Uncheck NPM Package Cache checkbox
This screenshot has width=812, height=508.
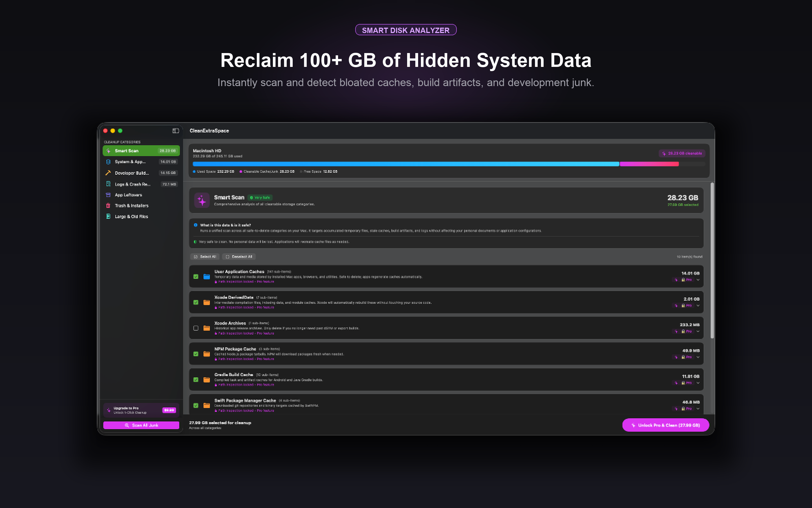pos(196,354)
